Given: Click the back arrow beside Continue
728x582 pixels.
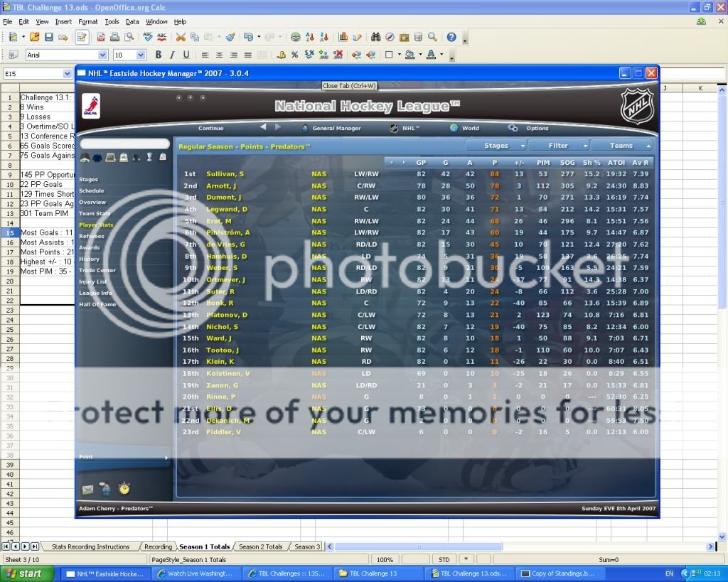Looking at the screenshot, I should point(263,127).
